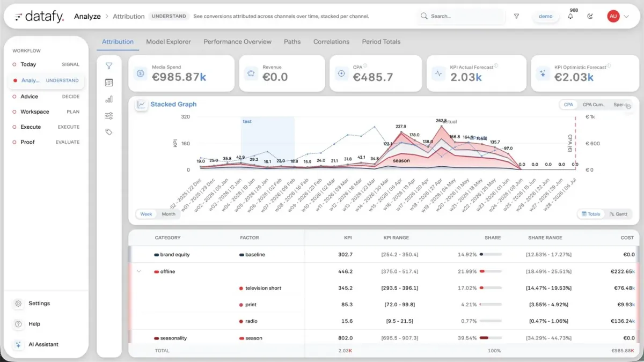Open the notifications bell icon
This screenshot has height=362, width=644.
[x=570, y=17]
